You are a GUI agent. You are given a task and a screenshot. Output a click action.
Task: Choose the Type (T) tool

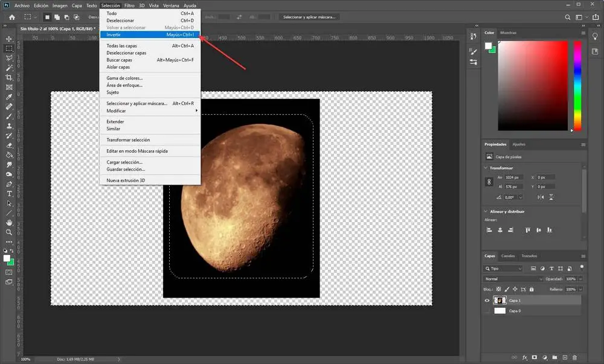(x=9, y=194)
